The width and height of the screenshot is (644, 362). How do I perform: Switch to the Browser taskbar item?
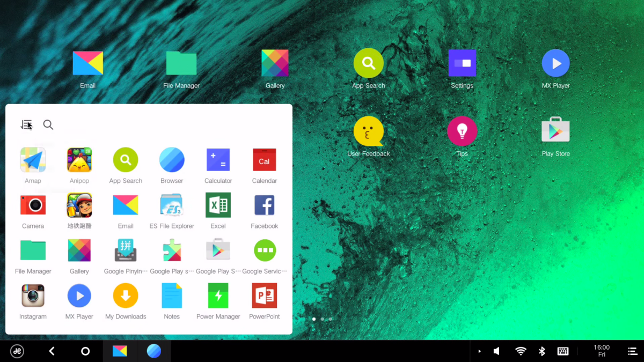coord(154,351)
